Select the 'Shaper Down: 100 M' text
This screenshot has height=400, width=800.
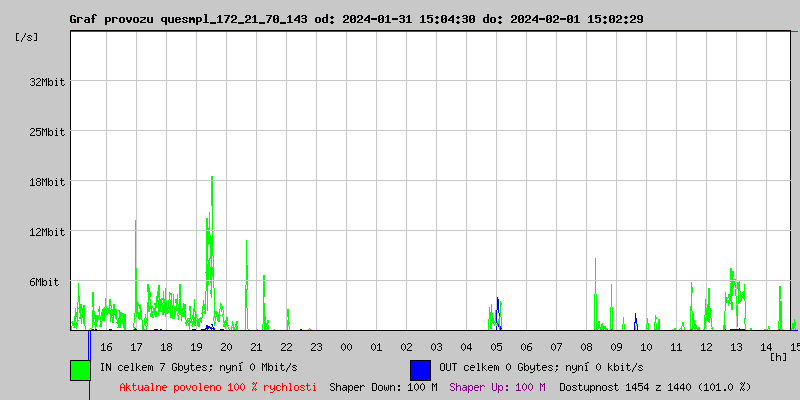[x=383, y=387]
